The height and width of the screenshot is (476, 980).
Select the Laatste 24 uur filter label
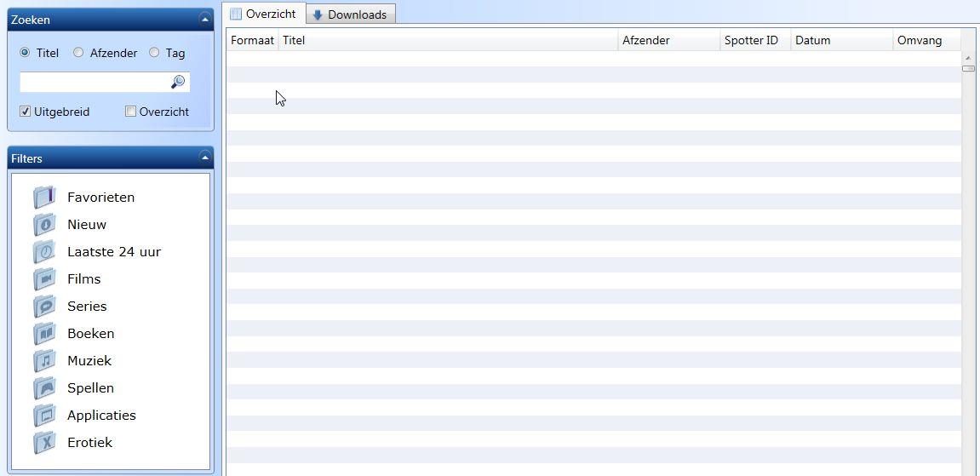pos(114,252)
